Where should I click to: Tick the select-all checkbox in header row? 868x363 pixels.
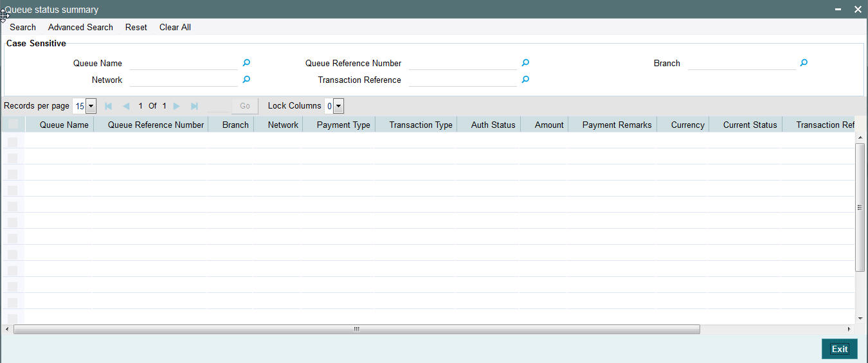(13, 125)
